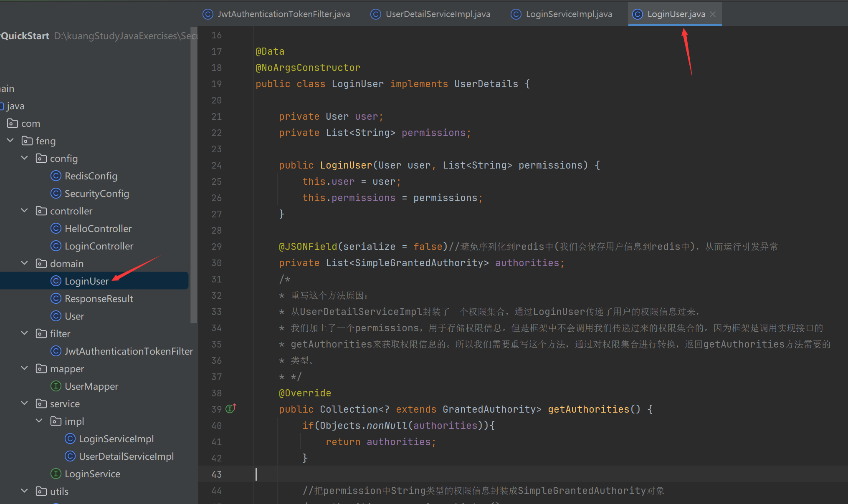Select the java source folder
The width and height of the screenshot is (848, 504).
pyautogui.click(x=15, y=106)
